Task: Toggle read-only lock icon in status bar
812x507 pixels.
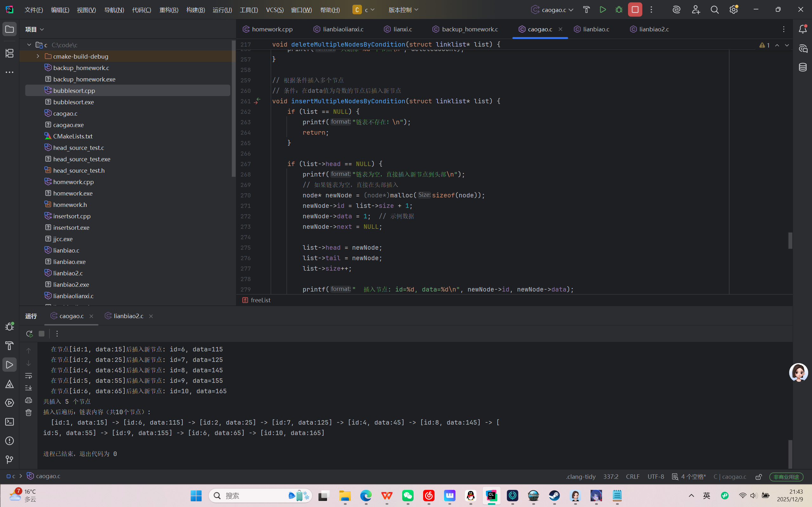Action: point(759,477)
